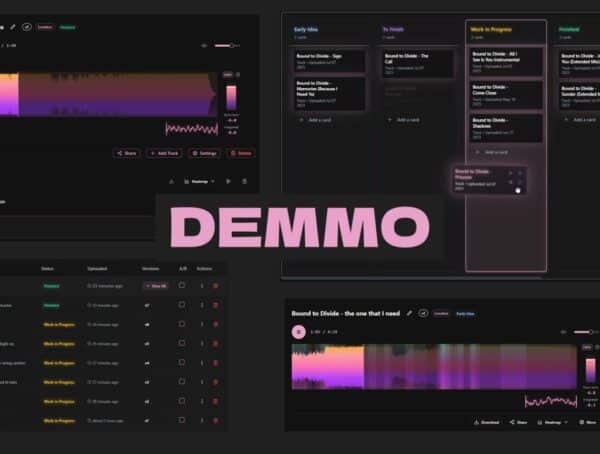Click pencil edit icon in top-left player header
Viewport: 600px width, 454px height.
pos(12,27)
